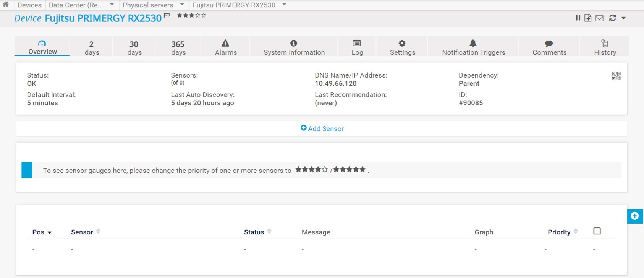This screenshot has height=278, width=644.
Task: Click the home icon in breadcrumb
Action: point(6,5)
